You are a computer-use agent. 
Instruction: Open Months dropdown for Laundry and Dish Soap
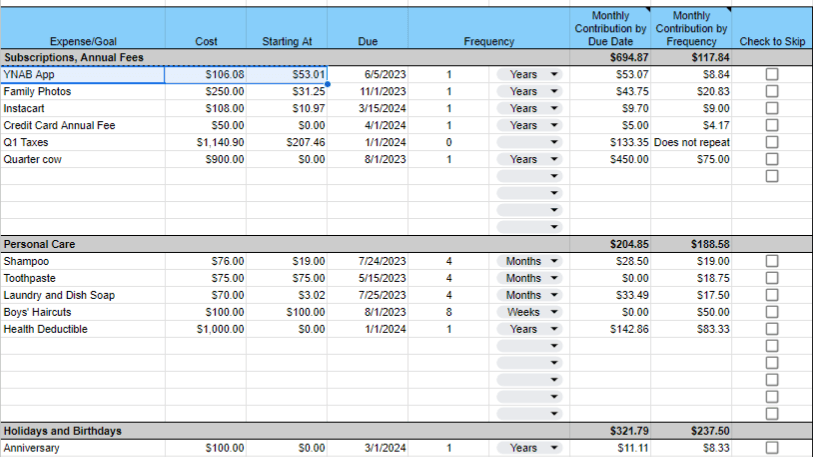click(529, 295)
